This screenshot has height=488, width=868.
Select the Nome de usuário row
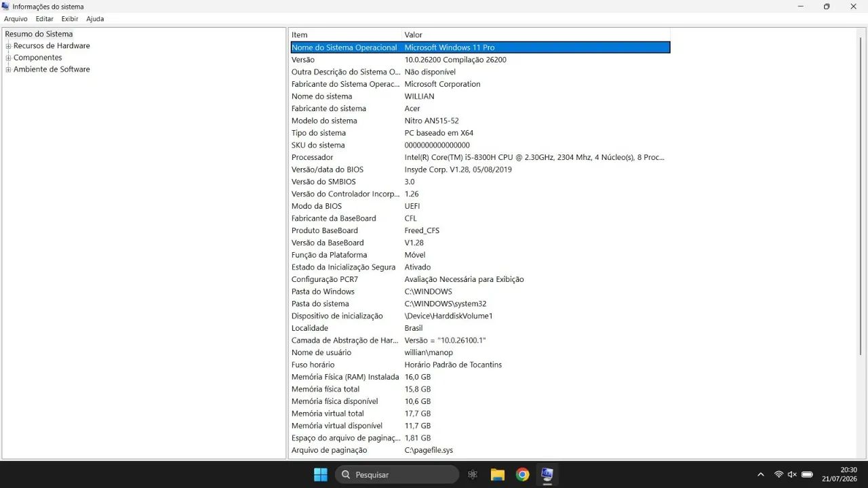480,352
